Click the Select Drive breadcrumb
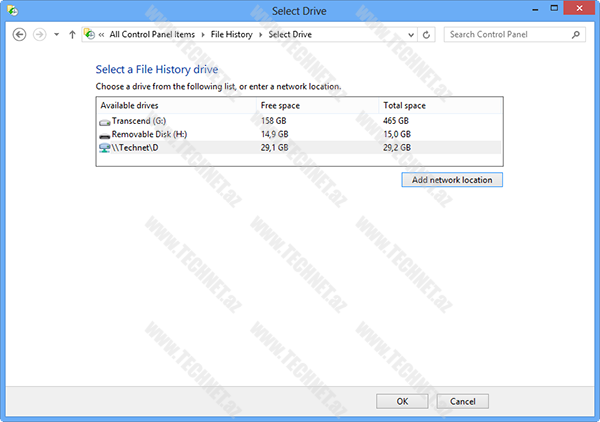600x422 pixels. click(290, 34)
